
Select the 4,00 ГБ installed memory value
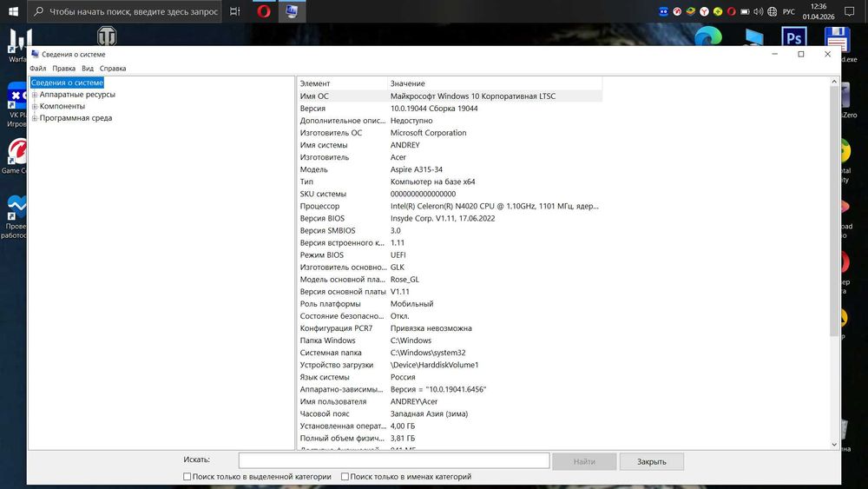403,426
